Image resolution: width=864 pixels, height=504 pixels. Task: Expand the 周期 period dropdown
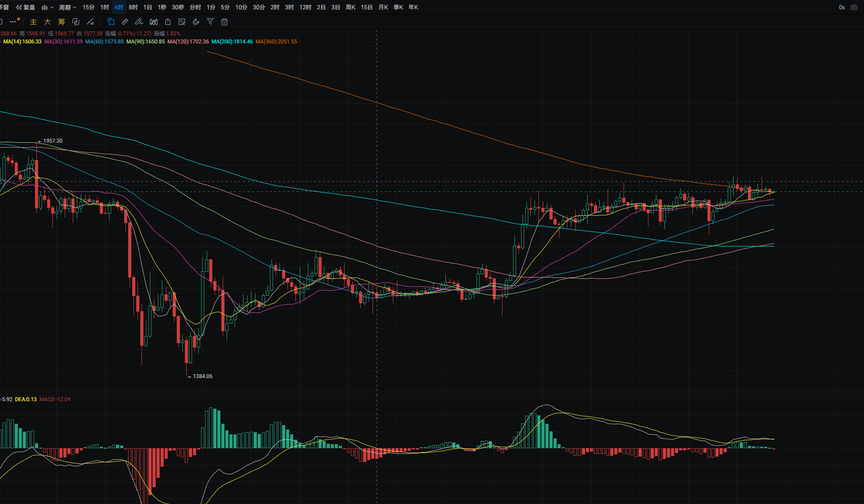(x=67, y=7)
